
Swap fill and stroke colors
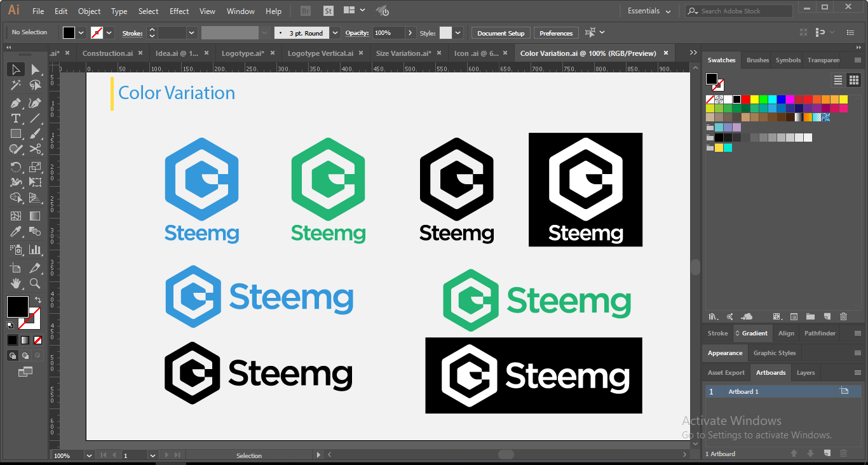point(37,300)
